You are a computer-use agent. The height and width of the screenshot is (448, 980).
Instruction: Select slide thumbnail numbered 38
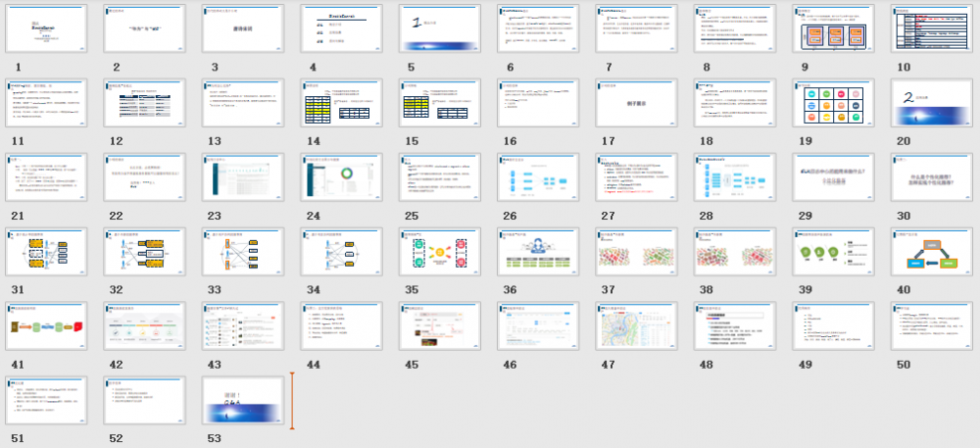[x=735, y=252]
